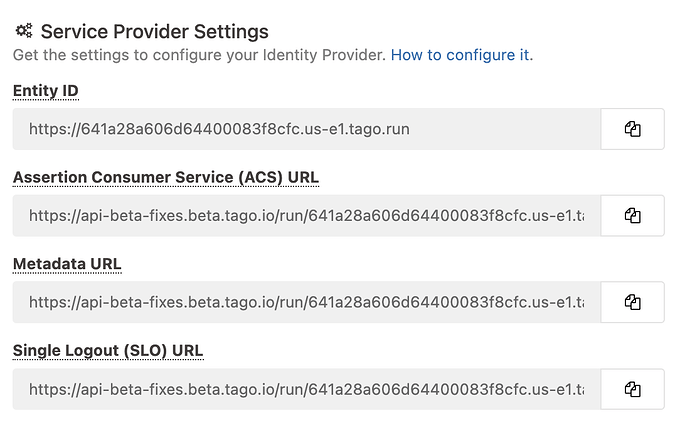Open the How to configure it link
This screenshot has height=422, width=690.
point(461,55)
